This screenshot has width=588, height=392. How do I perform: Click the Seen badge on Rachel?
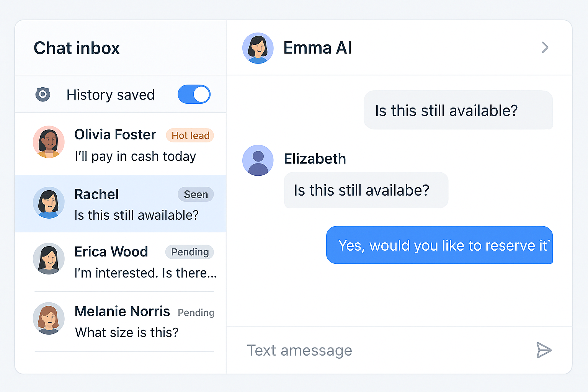(196, 194)
